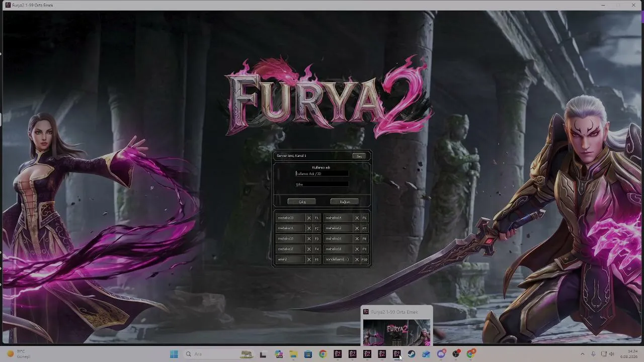The height and width of the screenshot is (362, 644).
Task: Delete the saved account on slot F4
Action: [309, 249]
